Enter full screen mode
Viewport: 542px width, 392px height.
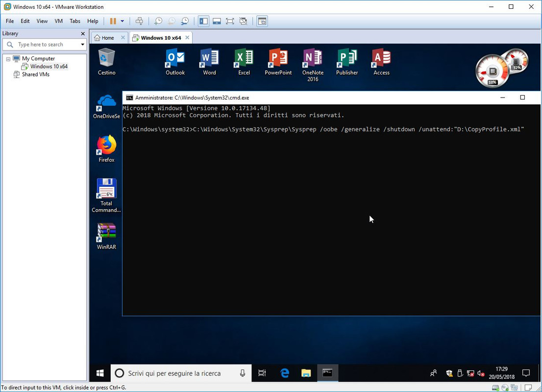point(230,21)
